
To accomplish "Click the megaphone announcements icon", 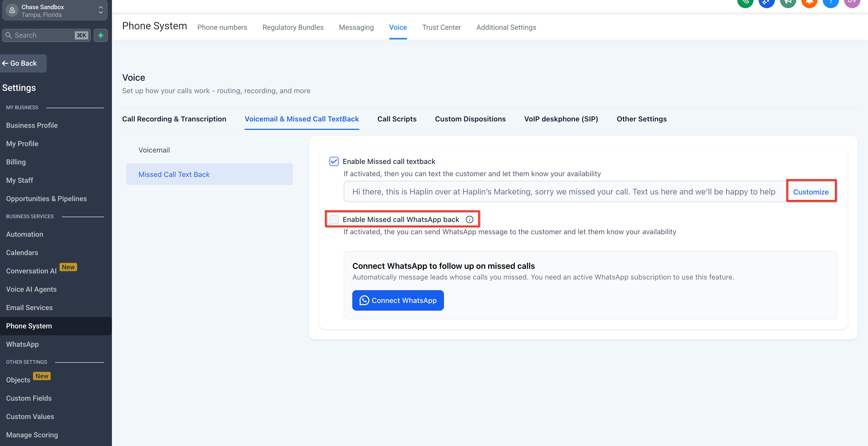I will 788,3.
